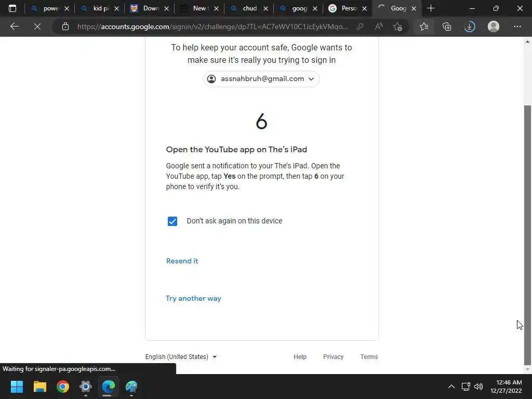532x399 pixels.
Task: Click the address bar URL field
Action: (212, 26)
